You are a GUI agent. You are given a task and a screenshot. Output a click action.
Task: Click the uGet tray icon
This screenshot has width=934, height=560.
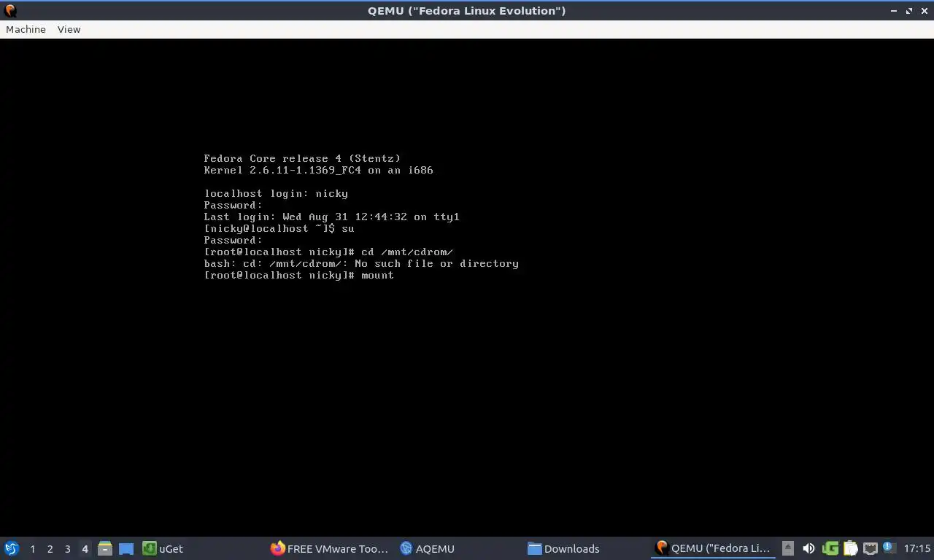tap(830, 548)
